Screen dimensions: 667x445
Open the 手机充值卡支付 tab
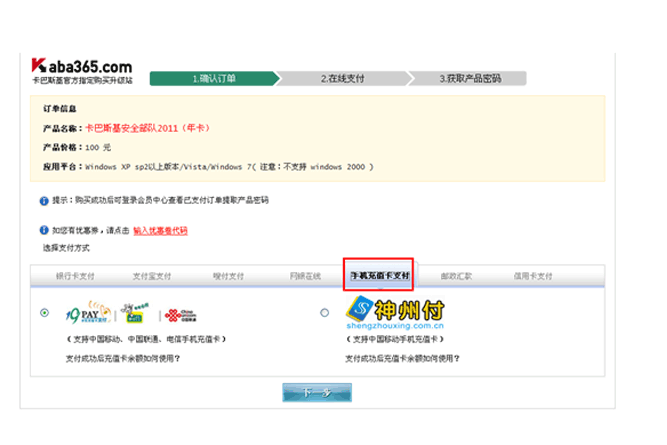380,276
